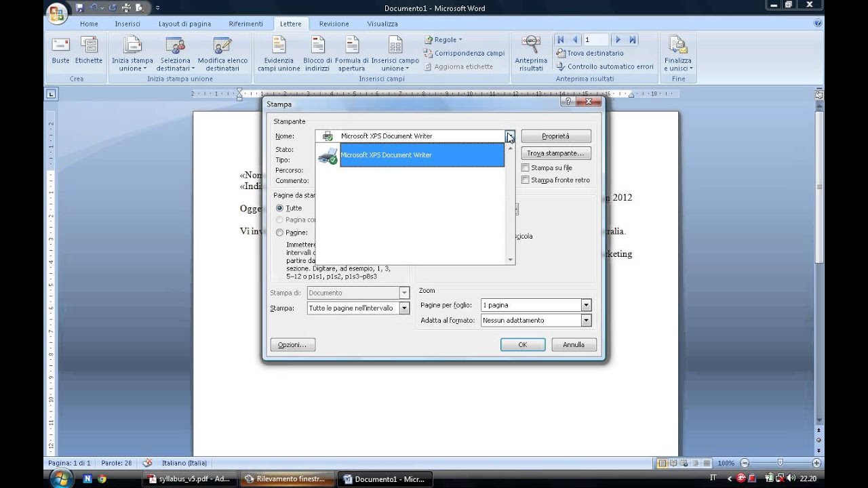
Task: Click the Trova stampante button
Action: [556, 153]
